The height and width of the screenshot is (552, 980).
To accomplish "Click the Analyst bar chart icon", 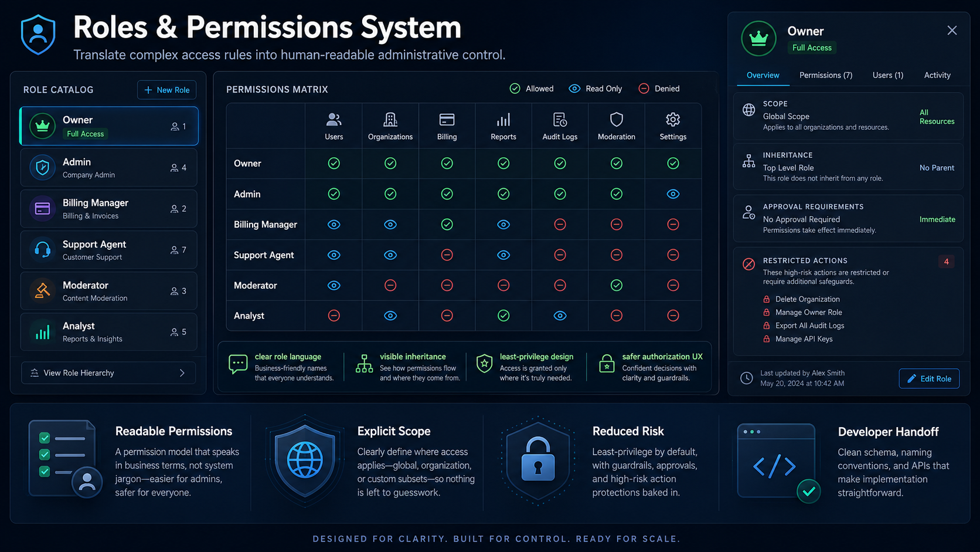I will click(x=42, y=332).
